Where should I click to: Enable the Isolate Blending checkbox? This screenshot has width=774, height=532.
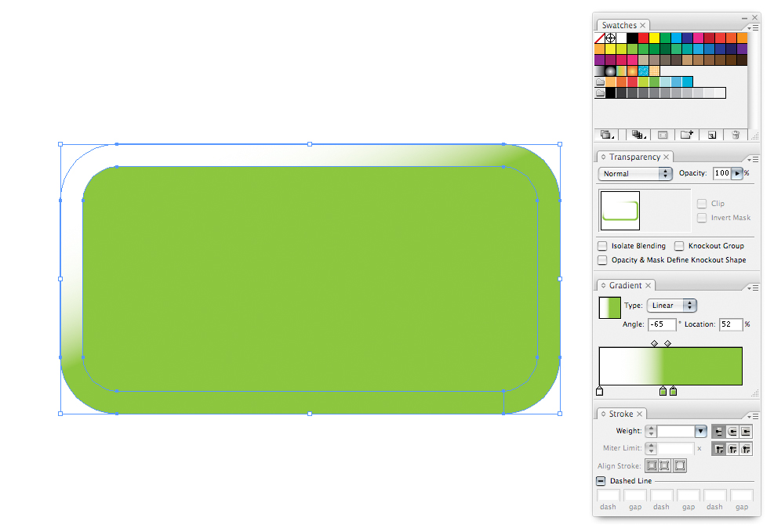[x=602, y=245]
